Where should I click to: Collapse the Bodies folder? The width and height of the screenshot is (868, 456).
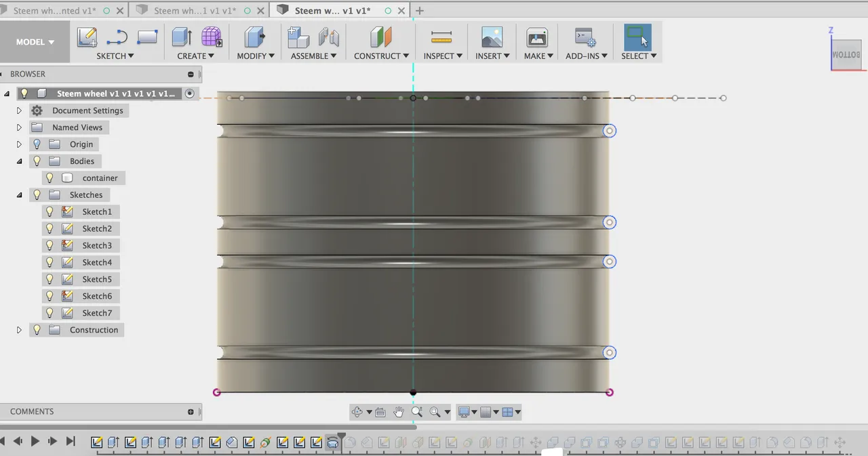[19, 161]
